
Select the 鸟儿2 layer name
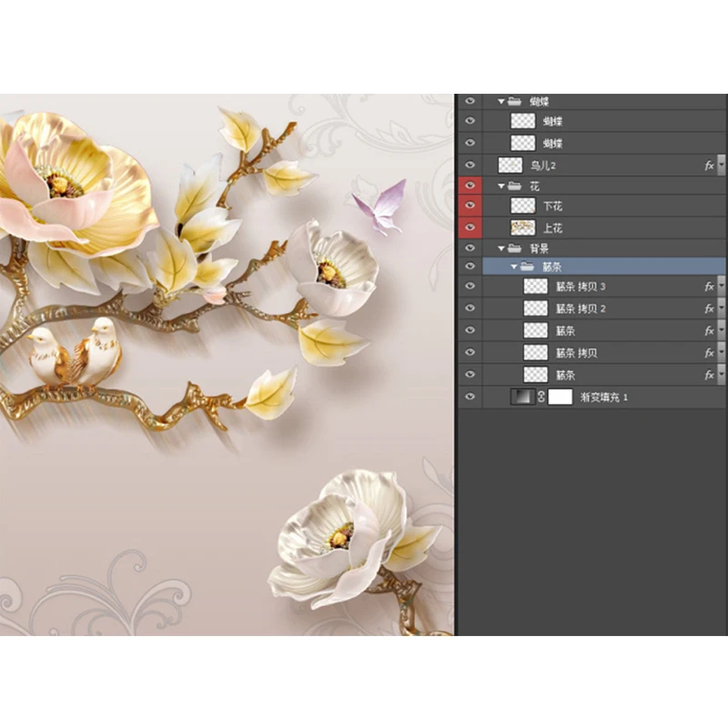pyautogui.click(x=542, y=166)
